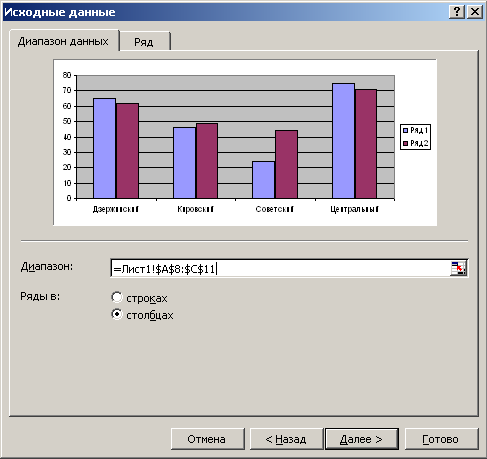Switch to the Ряд tab
This screenshot has width=487, height=459.
point(144,42)
